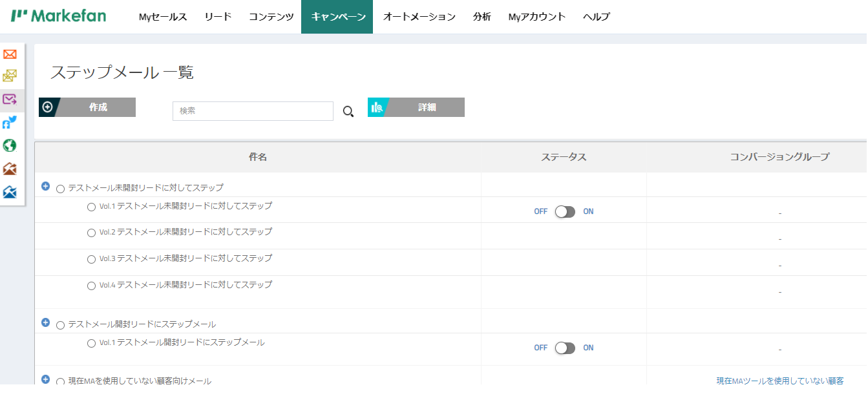This screenshot has height=398, width=868.
Task: Open the orange email envelope sidebar icon
Action: pyautogui.click(x=10, y=54)
